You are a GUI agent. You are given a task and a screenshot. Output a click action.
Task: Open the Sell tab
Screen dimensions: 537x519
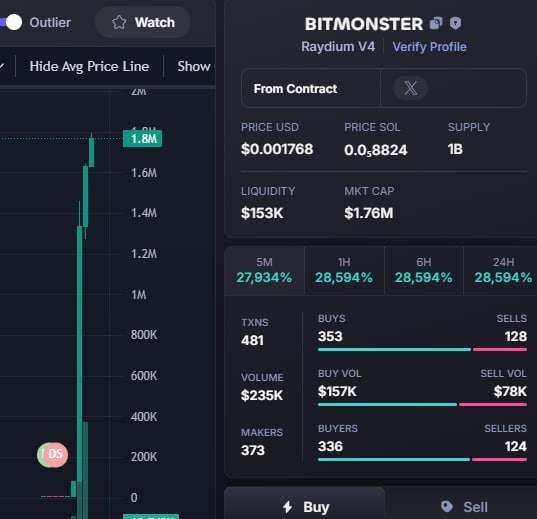[461, 504]
